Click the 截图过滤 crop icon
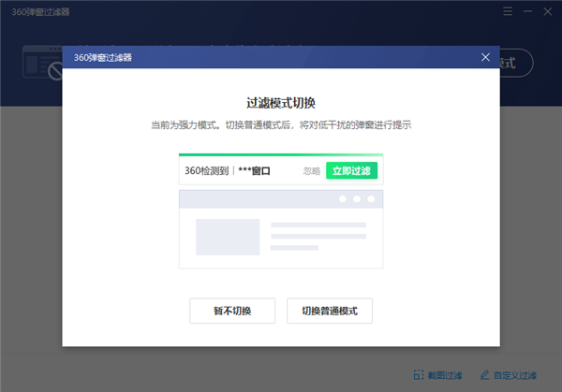The width and height of the screenshot is (562, 392). tap(418, 375)
